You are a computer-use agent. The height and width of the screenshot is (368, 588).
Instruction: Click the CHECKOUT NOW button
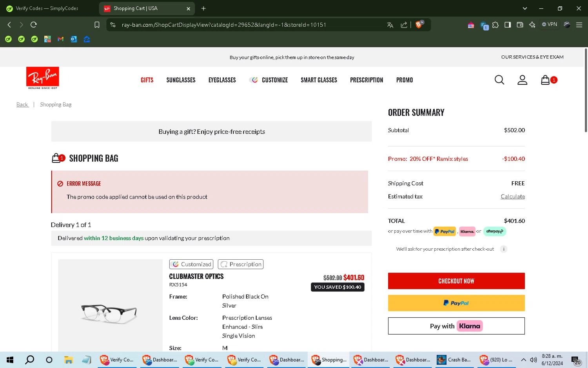pyautogui.click(x=456, y=281)
